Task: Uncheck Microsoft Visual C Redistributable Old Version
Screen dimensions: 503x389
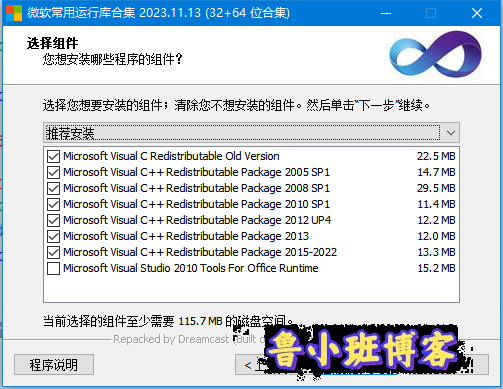Action: [x=53, y=156]
